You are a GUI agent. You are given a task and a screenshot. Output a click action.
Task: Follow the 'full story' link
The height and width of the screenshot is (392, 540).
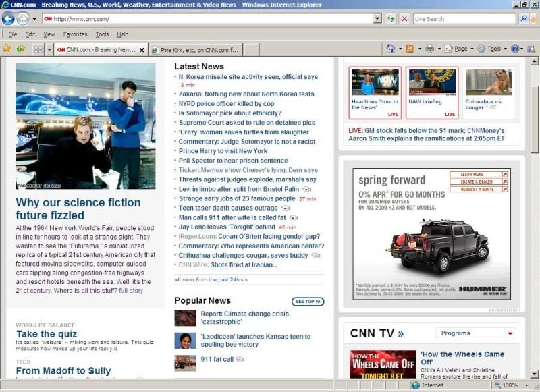click(x=131, y=291)
